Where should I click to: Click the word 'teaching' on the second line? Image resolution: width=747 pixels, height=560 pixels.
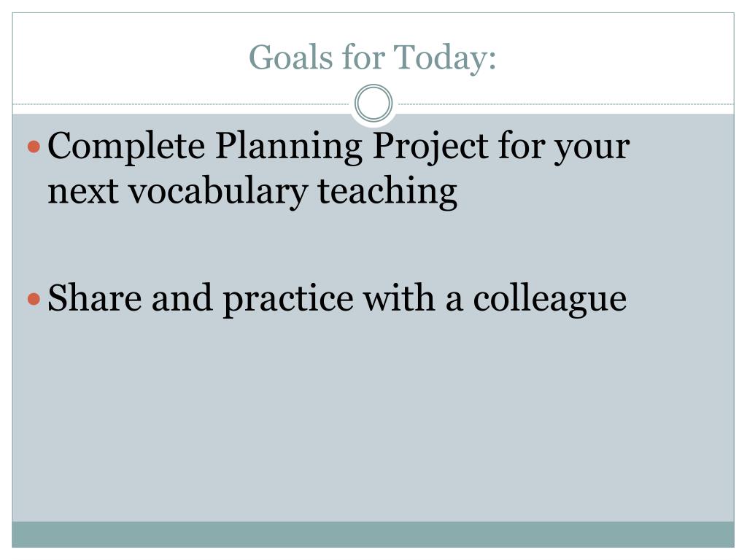click(x=387, y=192)
